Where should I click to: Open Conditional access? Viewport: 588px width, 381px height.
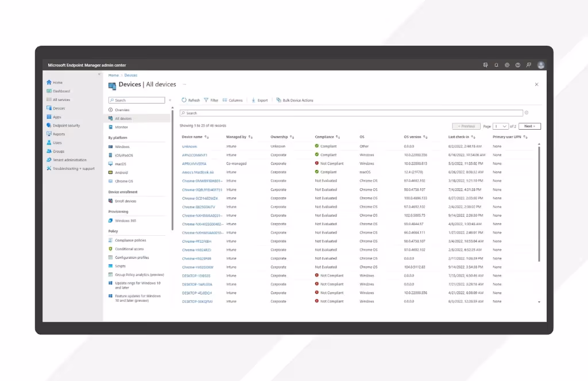[x=126, y=249]
